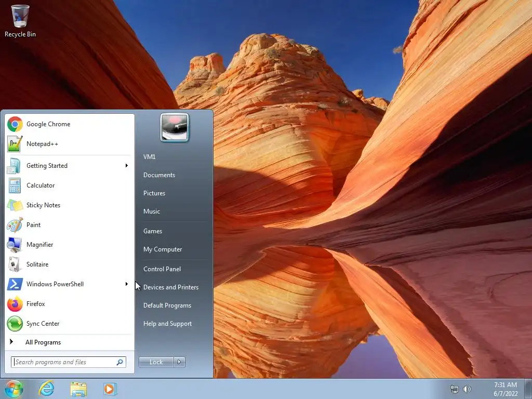Open the VM1 user folder
Image resolution: width=532 pixels, height=399 pixels.
click(x=149, y=157)
